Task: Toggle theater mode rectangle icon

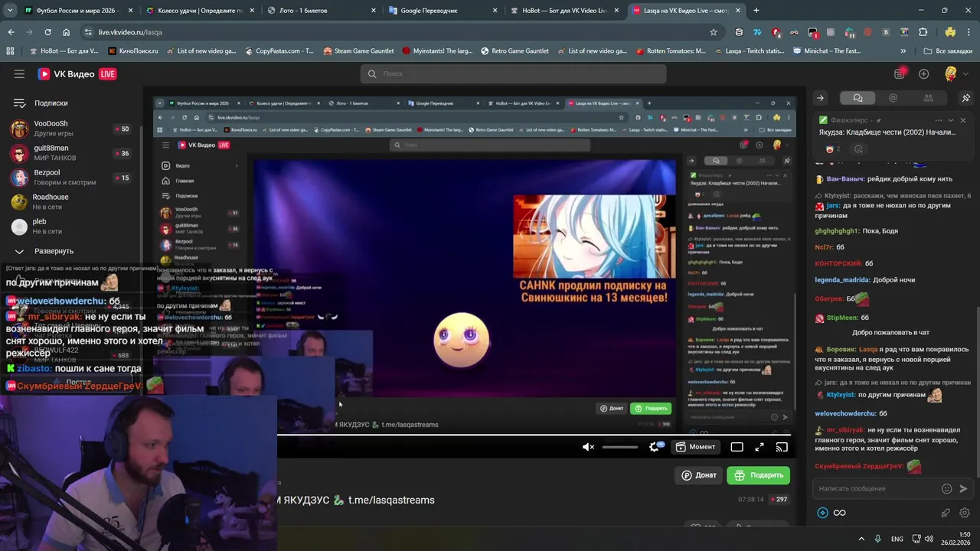Action: [x=737, y=447]
